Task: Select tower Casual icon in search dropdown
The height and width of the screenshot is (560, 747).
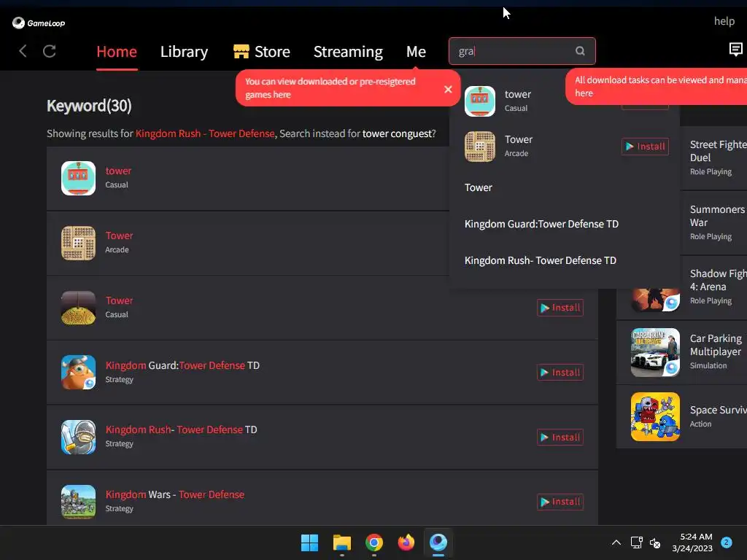Action: 480,101
